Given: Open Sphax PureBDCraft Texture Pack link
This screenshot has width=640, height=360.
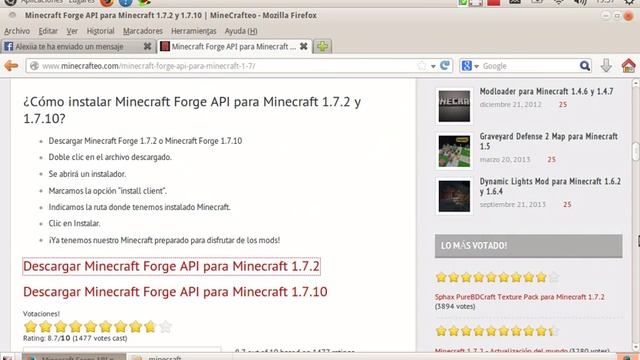Looking at the screenshot, I should [x=520, y=297].
